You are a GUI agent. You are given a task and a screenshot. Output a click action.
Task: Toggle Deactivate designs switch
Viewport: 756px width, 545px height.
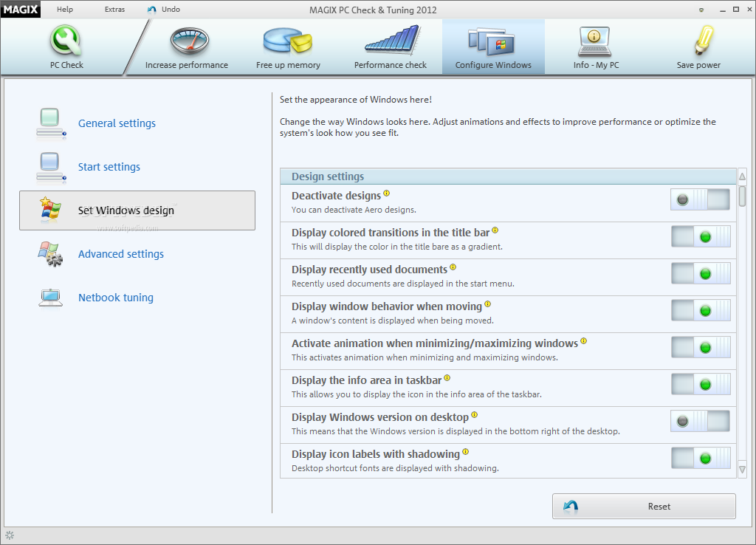pyautogui.click(x=700, y=199)
